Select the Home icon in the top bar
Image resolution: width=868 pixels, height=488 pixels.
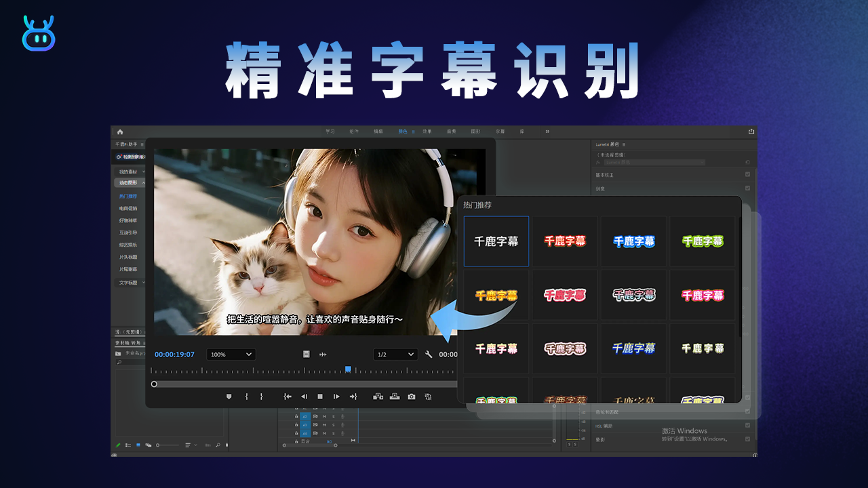[x=120, y=131]
